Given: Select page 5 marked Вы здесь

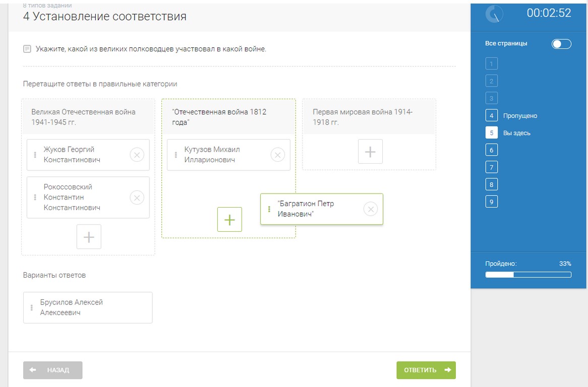Looking at the screenshot, I should coord(492,133).
